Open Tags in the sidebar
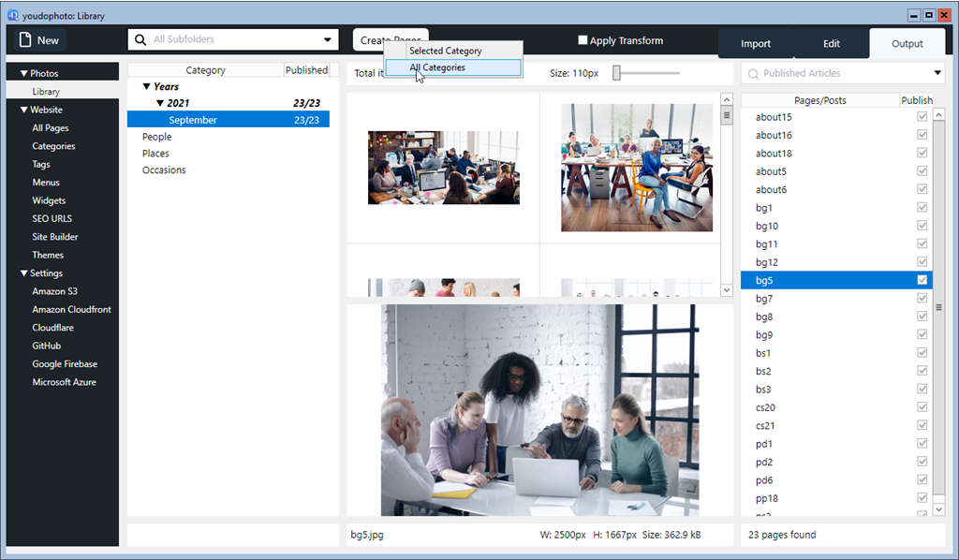The image size is (959, 560). pos(41,164)
